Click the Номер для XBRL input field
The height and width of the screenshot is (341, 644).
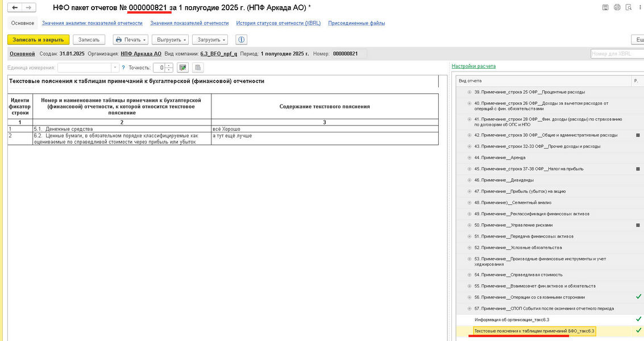tap(617, 54)
